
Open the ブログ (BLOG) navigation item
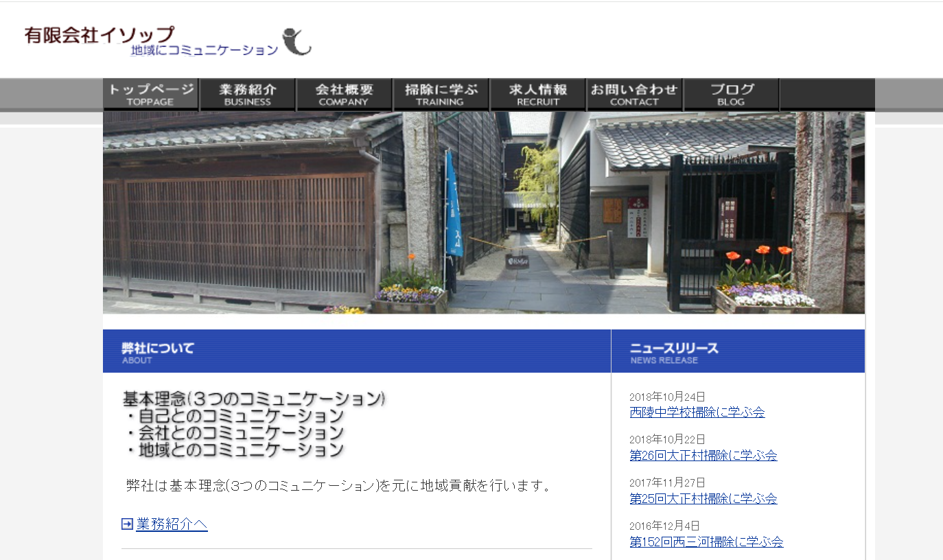click(731, 94)
